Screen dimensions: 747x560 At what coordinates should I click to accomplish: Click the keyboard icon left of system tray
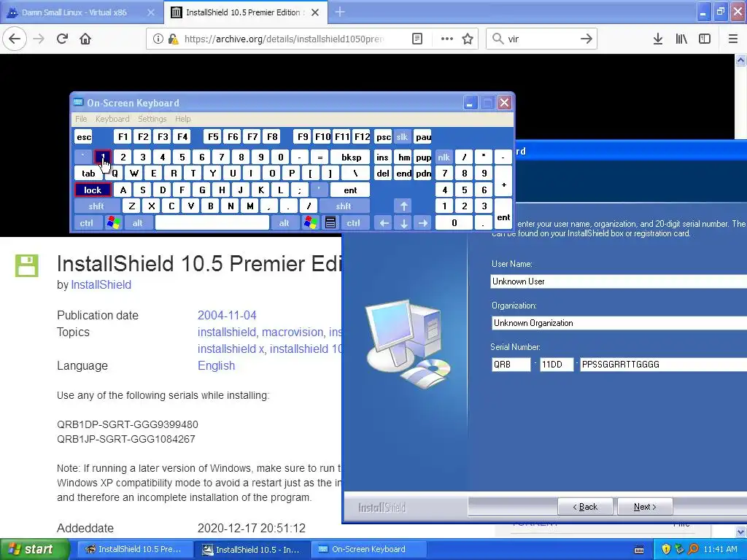pos(639,550)
